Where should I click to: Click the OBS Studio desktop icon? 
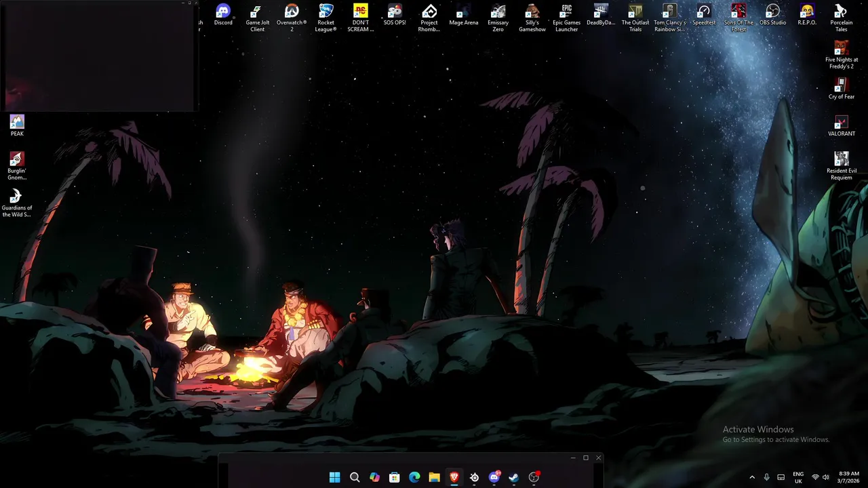pos(773,15)
